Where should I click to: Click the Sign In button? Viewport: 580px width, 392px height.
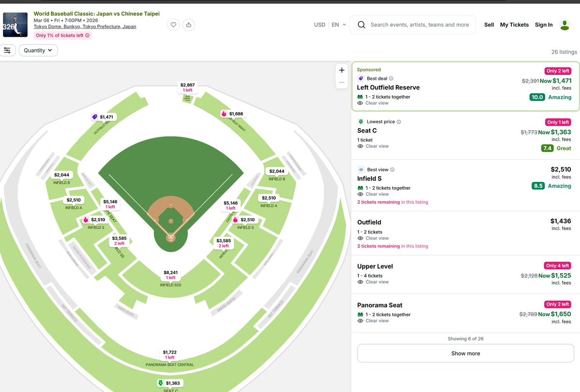[x=543, y=25]
